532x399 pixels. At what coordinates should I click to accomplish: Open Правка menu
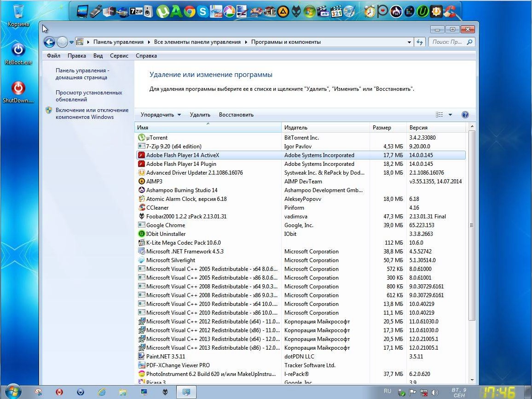77,56
